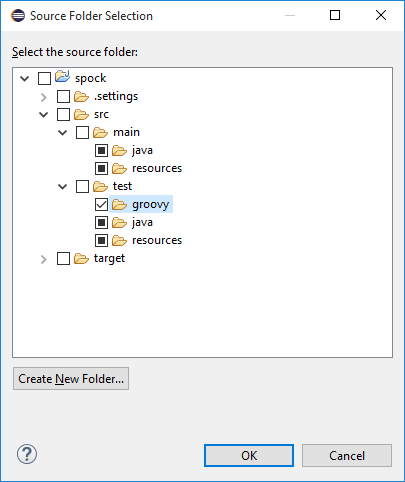This screenshot has height=482, width=405.
Task: Select the resources item under main
Action: pyautogui.click(x=157, y=168)
